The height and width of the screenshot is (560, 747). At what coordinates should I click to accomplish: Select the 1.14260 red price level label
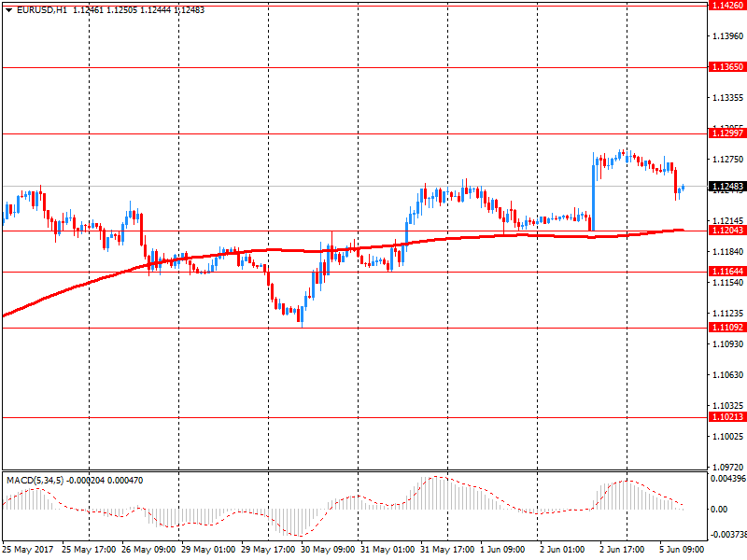727,6
